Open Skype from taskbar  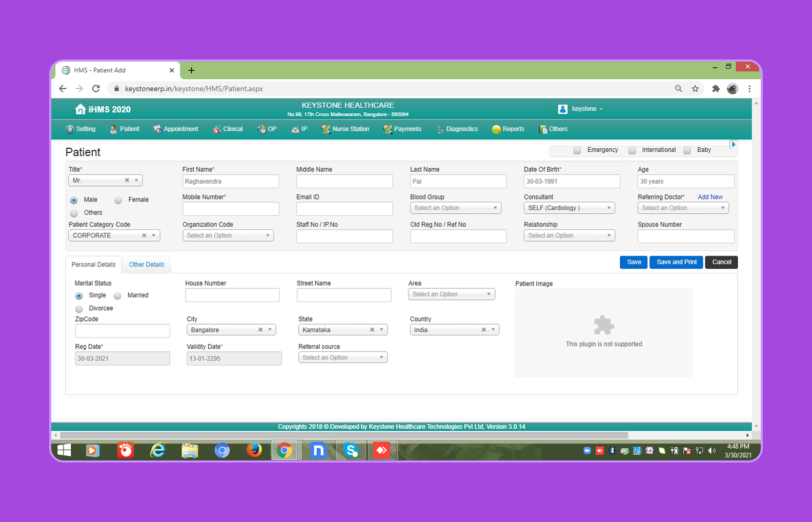click(x=351, y=450)
